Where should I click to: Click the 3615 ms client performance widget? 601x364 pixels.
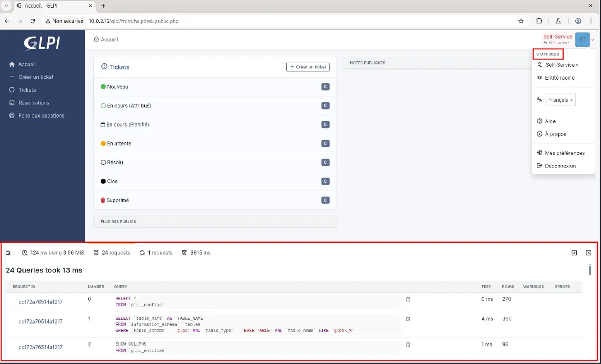coord(196,253)
